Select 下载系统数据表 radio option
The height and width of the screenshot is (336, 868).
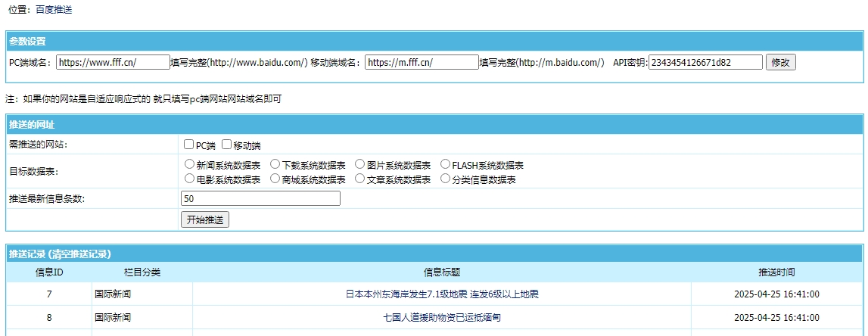(275, 164)
